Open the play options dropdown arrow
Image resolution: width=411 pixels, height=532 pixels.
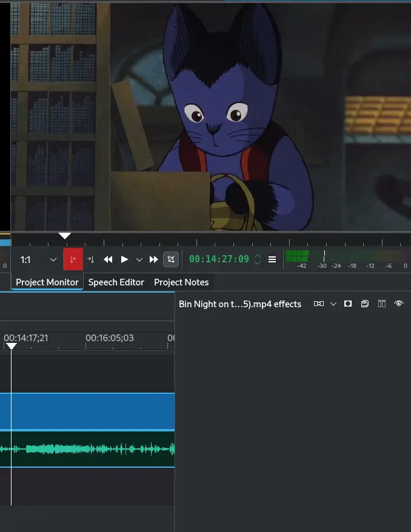139,260
